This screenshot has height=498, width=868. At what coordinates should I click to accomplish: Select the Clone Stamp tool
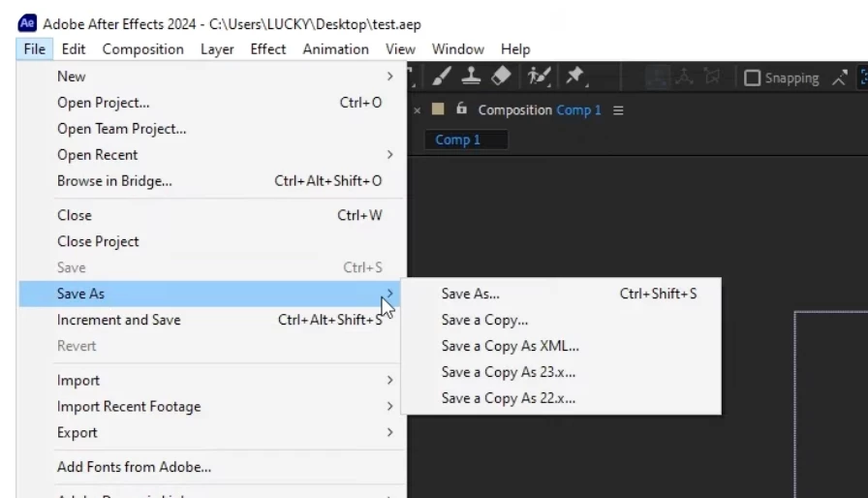471,76
